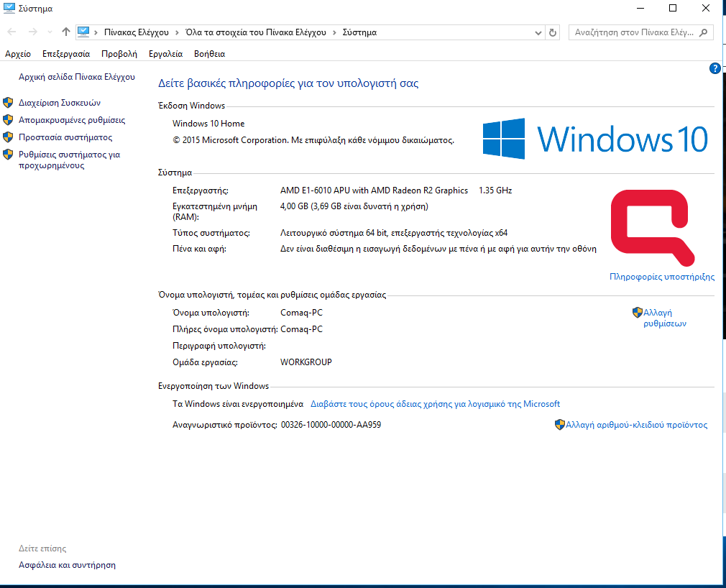The width and height of the screenshot is (726, 588).
Task: Expand the address bar history dropdown
Action: pos(538,33)
